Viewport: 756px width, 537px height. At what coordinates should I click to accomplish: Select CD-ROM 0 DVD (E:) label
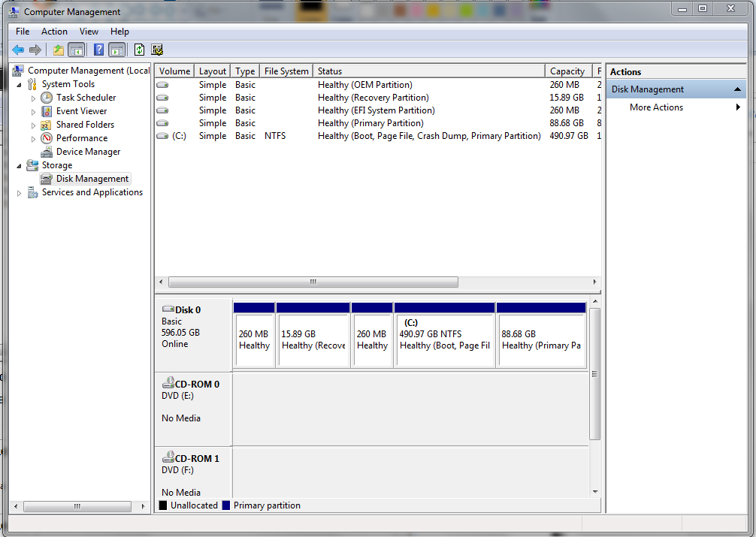(193, 409)
